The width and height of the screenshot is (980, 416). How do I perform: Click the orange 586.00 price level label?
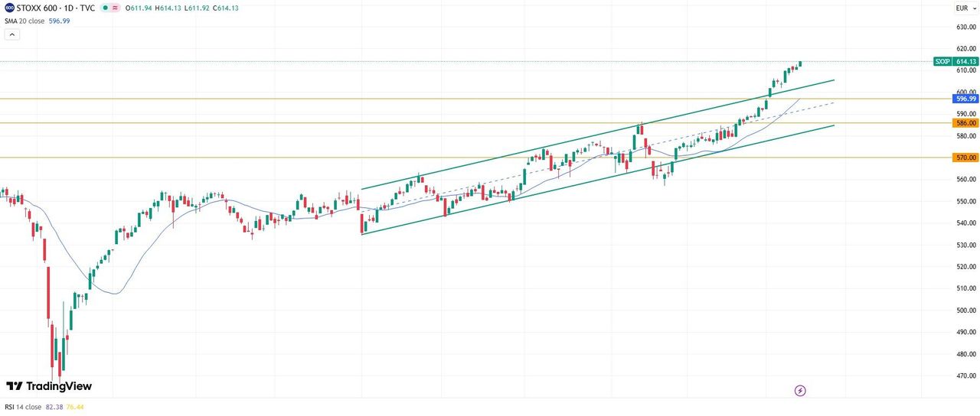click(966, 122)
